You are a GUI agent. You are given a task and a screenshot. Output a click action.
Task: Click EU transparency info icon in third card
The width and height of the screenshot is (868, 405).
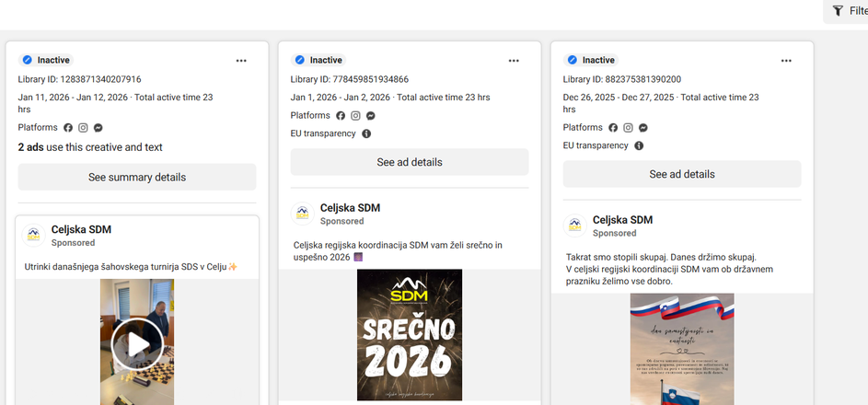pyautogui.click(x=639, y=145)
